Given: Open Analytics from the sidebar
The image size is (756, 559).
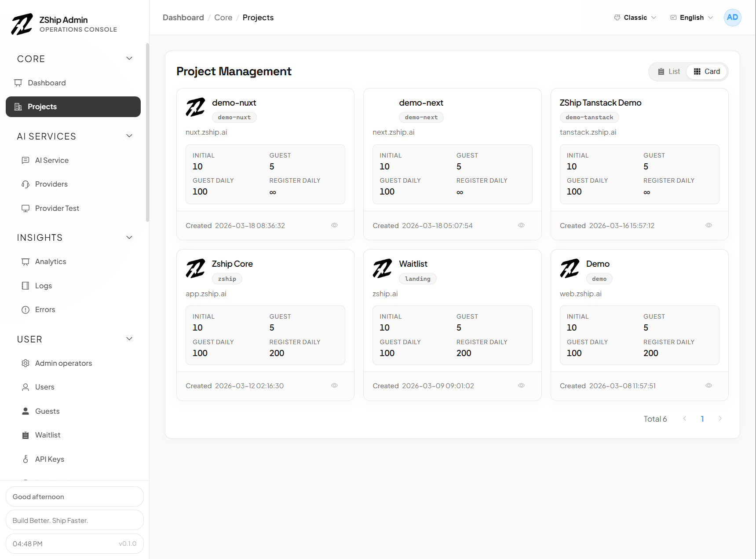Looking at the screenshot, I should tap(51, 262).
